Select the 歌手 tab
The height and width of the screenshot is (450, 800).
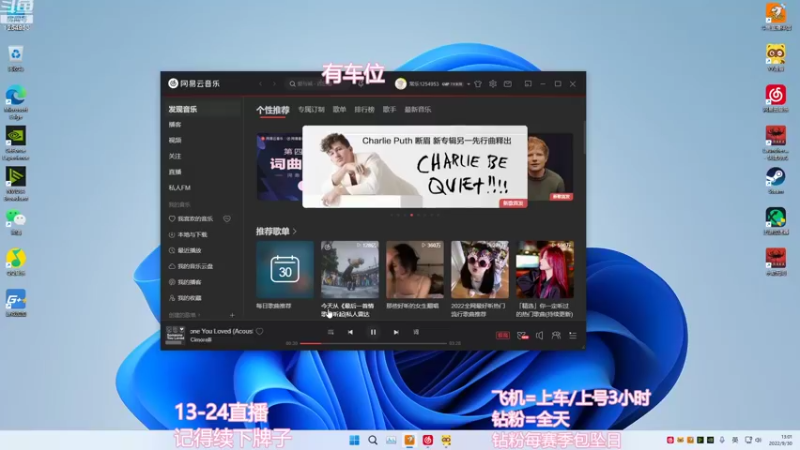(x=389, y=110)
